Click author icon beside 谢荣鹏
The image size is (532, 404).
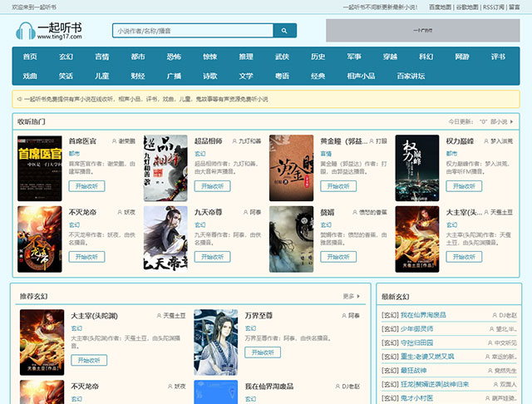point(113,141)
